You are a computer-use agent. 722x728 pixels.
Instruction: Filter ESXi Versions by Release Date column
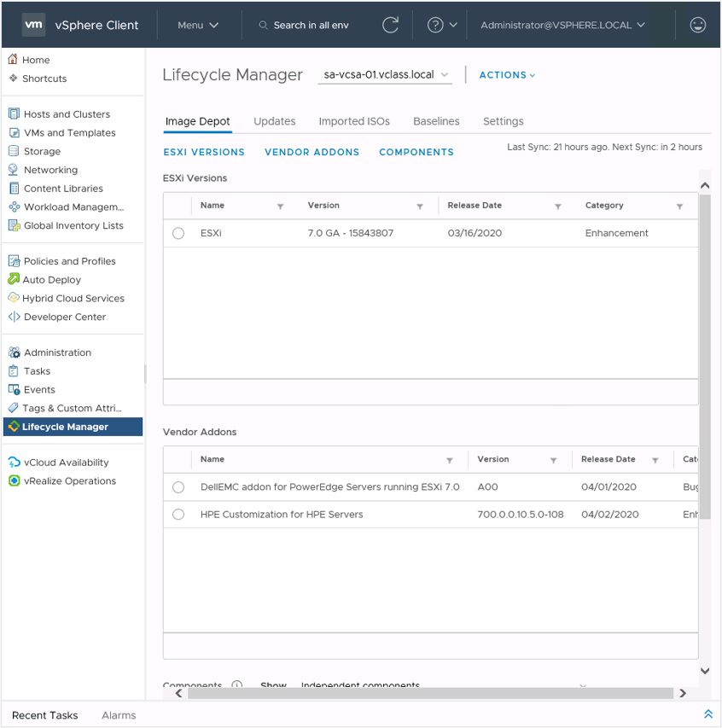(x=558, y=207)
